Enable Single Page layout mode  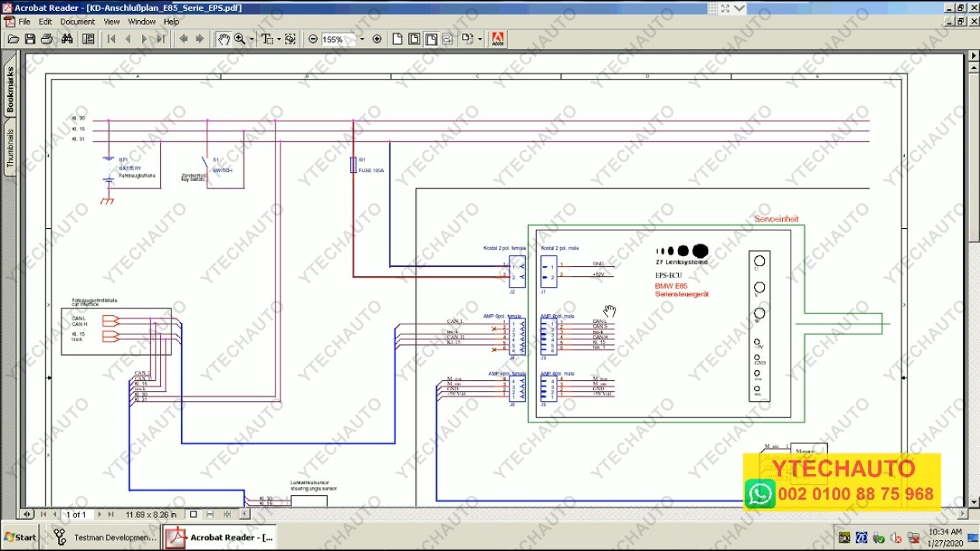193,514
